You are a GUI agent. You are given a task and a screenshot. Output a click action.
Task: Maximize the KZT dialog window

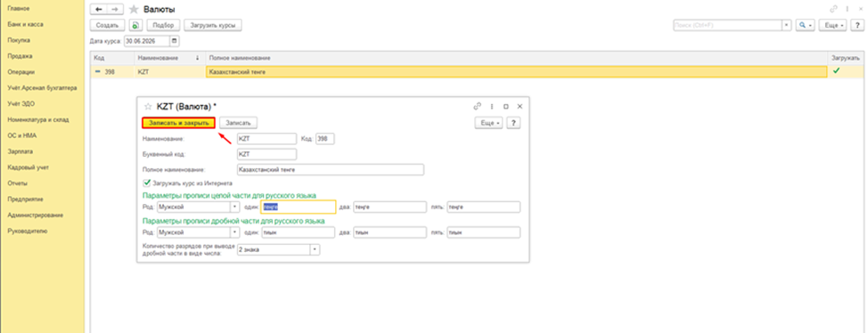[x=505, y=106]
